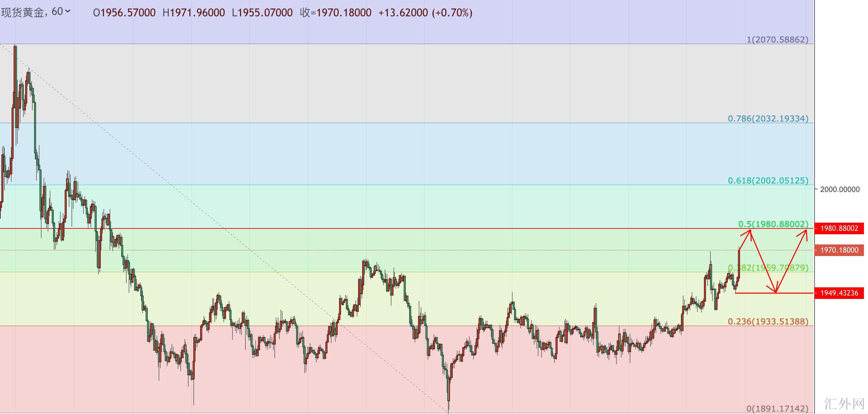Open the 60 interval dropdown chevron
This screenshot has width=868, height=414.
pyautogui.click(x=68, y=11)
